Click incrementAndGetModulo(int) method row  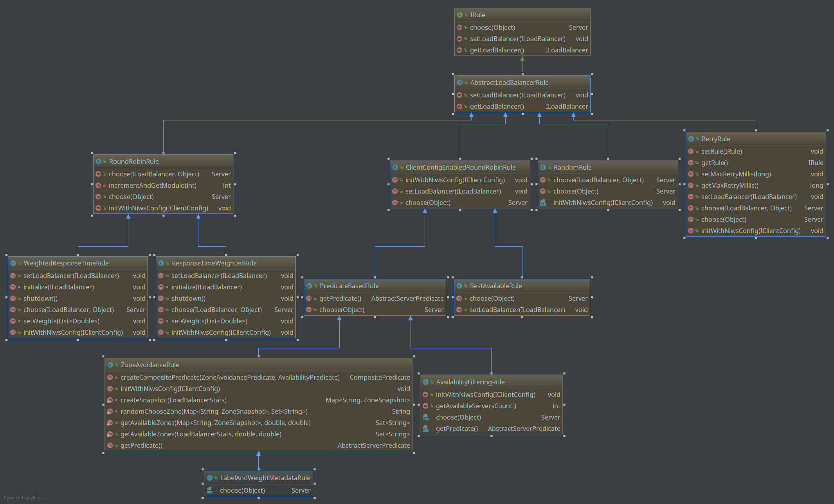pyautogui.click(x=163, y=185)
